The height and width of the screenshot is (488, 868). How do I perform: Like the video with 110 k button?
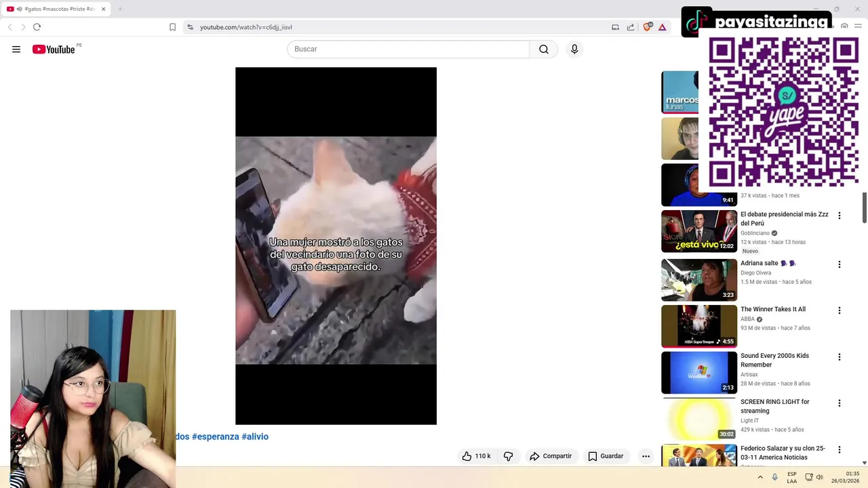(x=476, y=456)
